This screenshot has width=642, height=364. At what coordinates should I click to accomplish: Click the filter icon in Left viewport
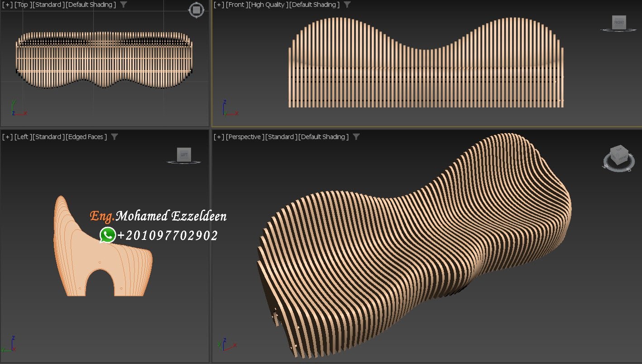(114, 137)
